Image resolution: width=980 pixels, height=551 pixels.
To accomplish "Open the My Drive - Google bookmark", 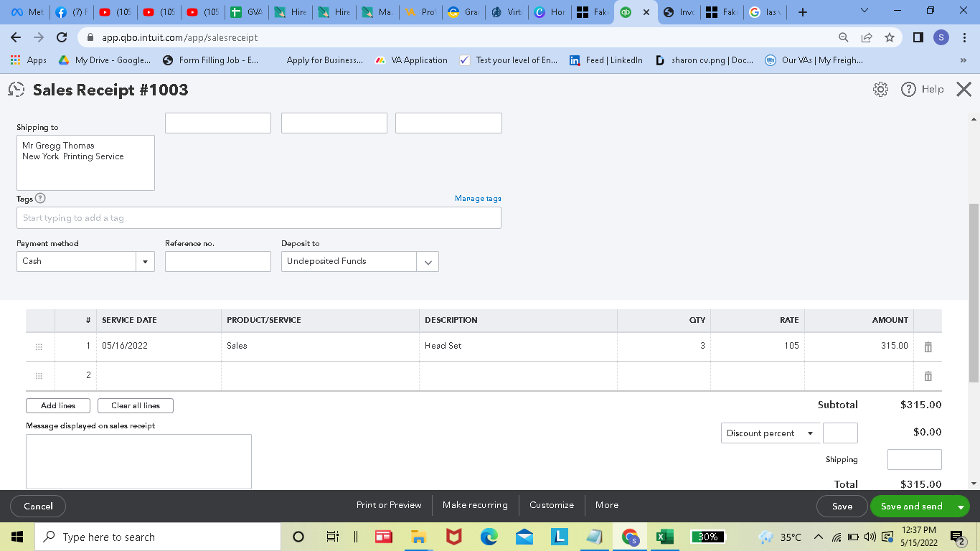I will point(104,60).
